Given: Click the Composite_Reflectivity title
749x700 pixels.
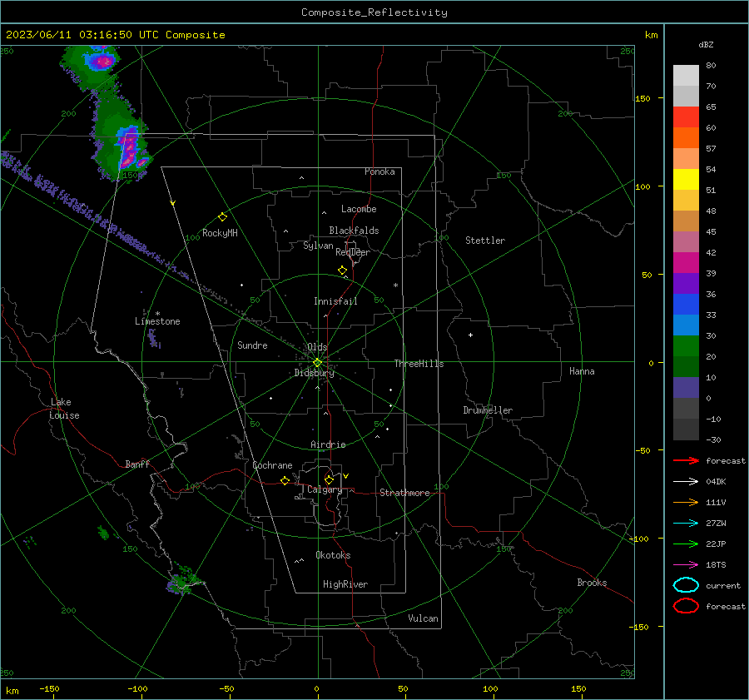Looking at the screenshot, I should [x=374, y=12].
